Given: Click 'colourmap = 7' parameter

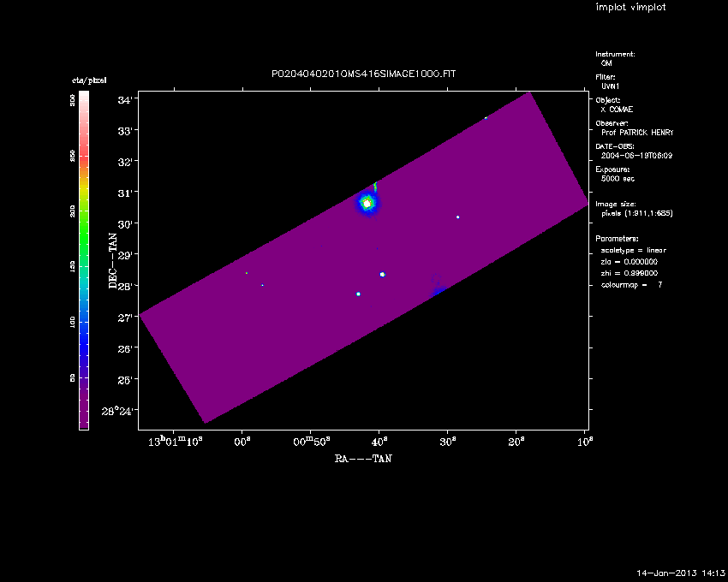Looking at the screenshot, I should point(631,285).
